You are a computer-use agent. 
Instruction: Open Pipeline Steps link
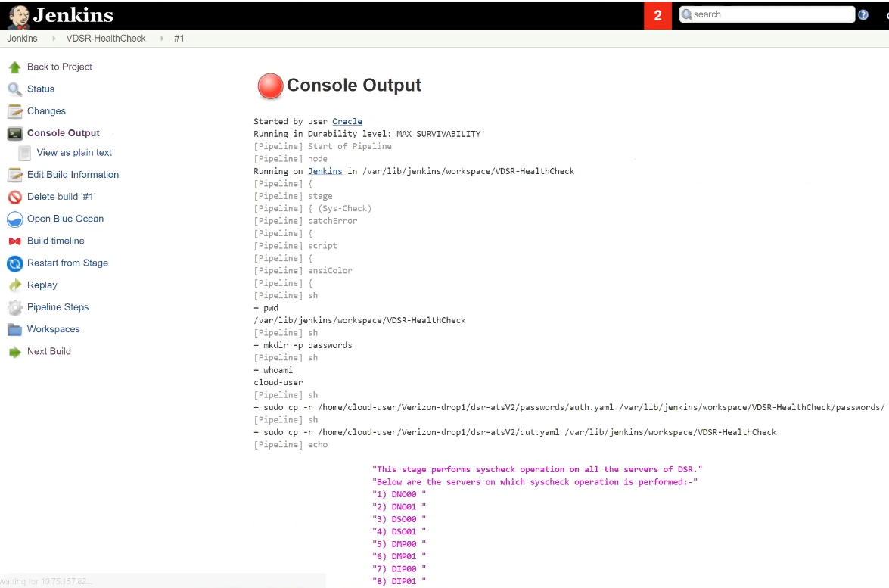(58, 307)
